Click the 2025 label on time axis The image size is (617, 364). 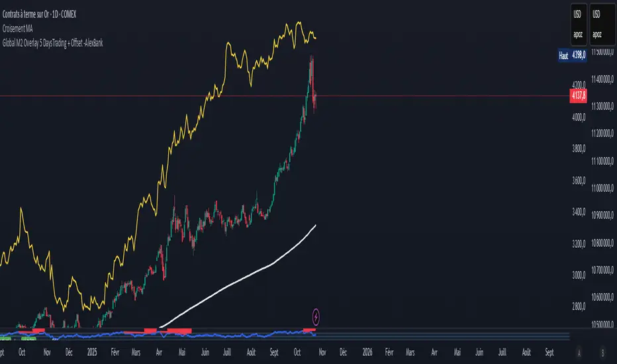(91, 352)
